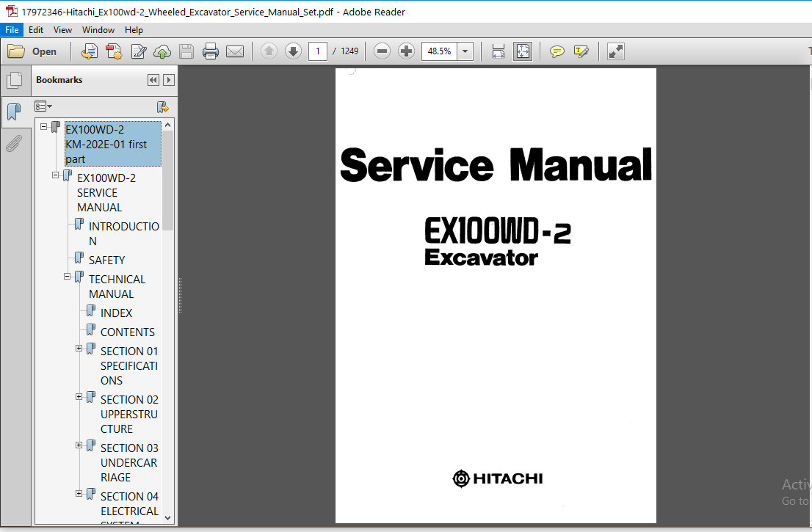Image resolution: width=812 pixels, height=532 pixels.
Task: Open the zoom level dropdown arrow
Action: 465,51
